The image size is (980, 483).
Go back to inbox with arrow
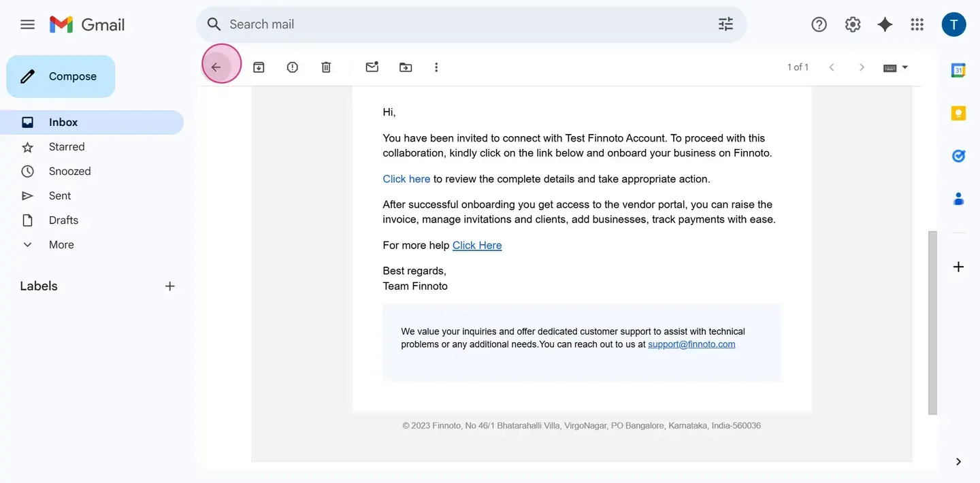coord(216,67)
